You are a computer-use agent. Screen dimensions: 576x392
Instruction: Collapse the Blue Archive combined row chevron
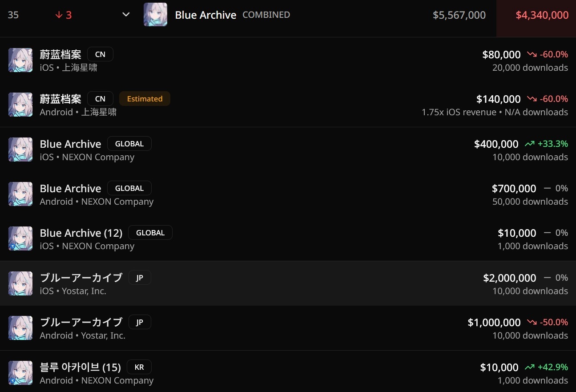click(x=126, y=15)
